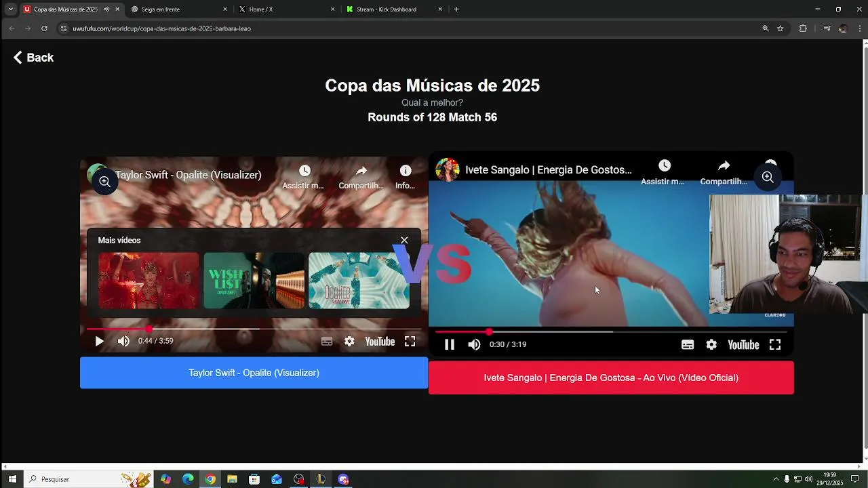Image resolution: width=868 pixels, height=488 pixels.
Task: Go back using the Back arrow link
Action: point(33,58)
